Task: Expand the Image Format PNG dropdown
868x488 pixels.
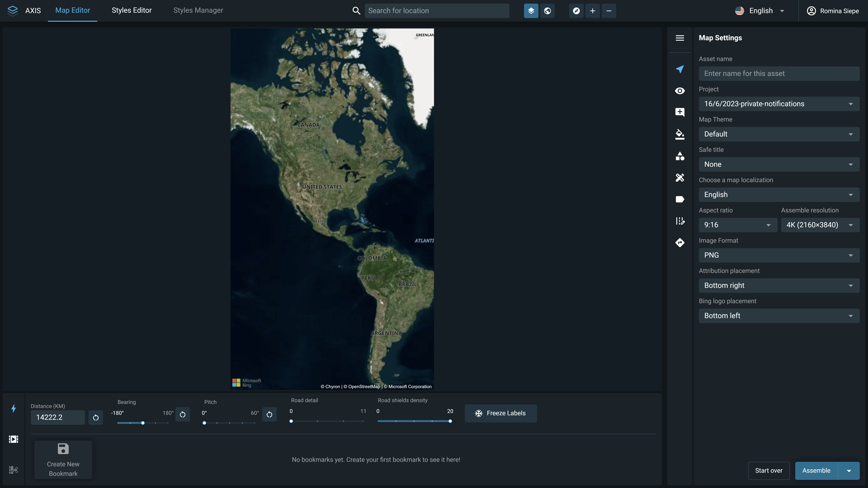Action: [779, 255]
